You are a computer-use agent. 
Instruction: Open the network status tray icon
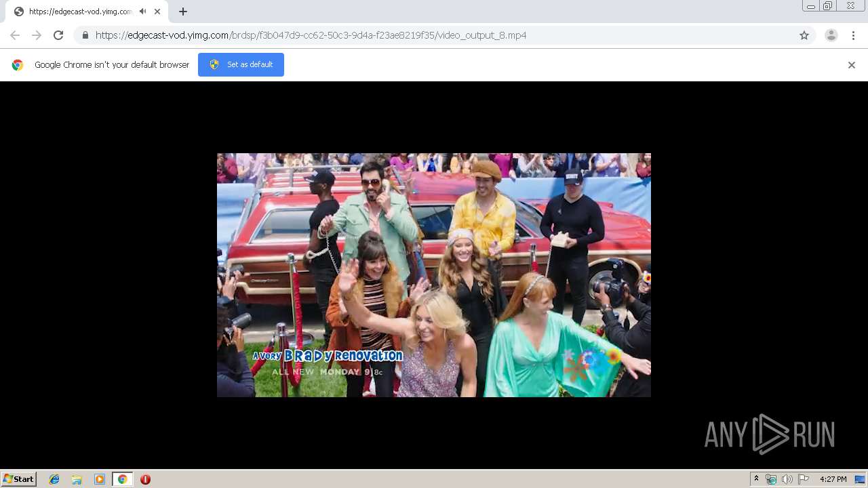coord(771,479)
